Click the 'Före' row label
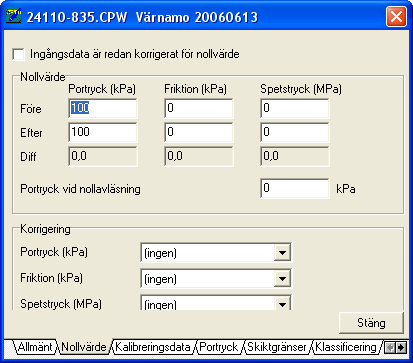The width and height of the screenshot is (413, 363). (x=31, y=109)
